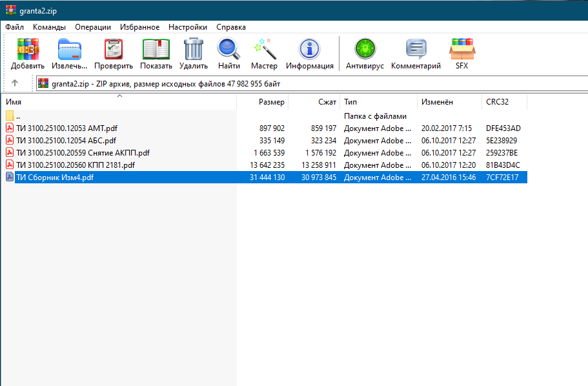The height and width of the screenshot is (386, 588).
Task: Click the address bar showing granta2.zip
Action: click(x=310, y=83)
